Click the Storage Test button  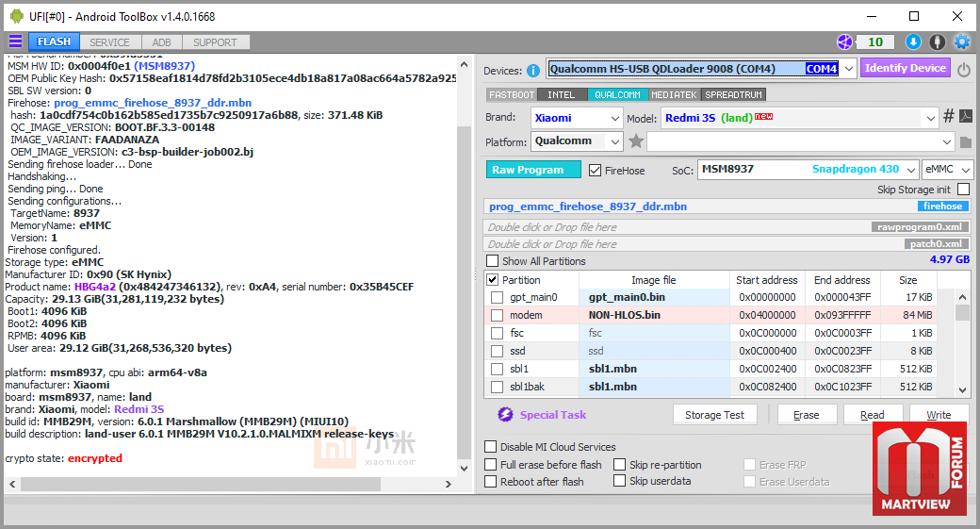click(x=714, y=415)
